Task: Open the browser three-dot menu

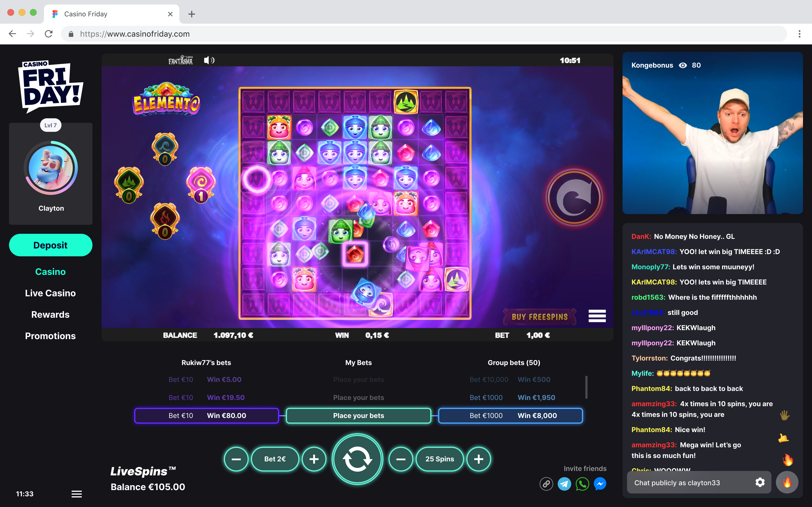Action: (800, 34)
